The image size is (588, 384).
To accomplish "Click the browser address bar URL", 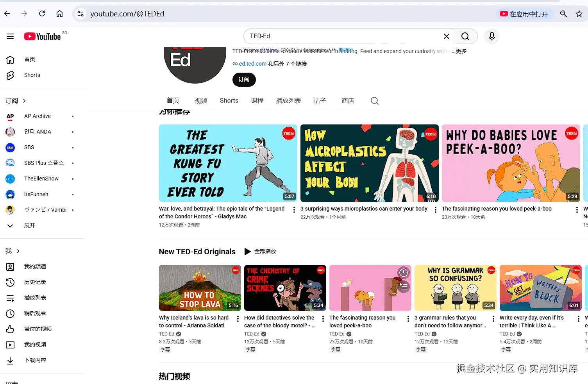I will coord(127,14).
